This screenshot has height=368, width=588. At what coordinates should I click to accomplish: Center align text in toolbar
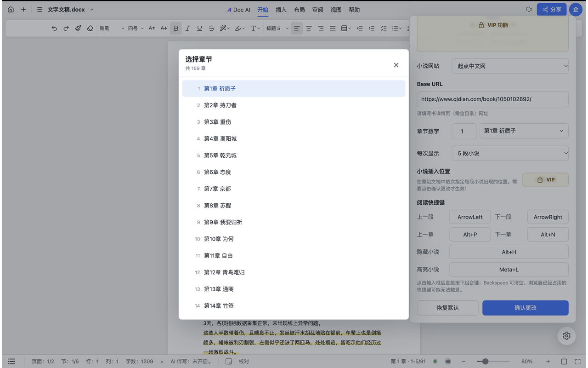309,29
